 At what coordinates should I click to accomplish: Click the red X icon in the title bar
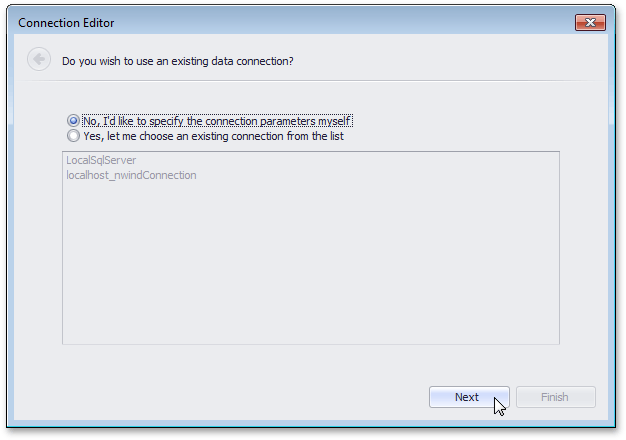pos(590,23)
